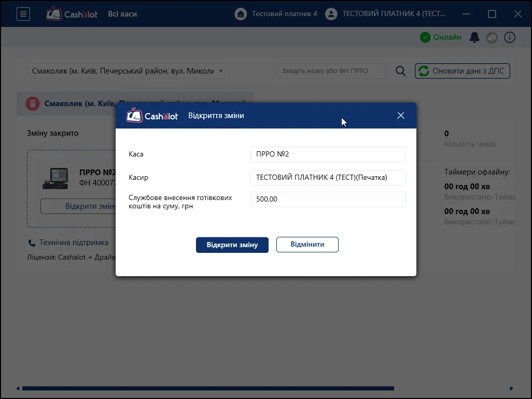Click the 'Відмінити' button
This screenshot has height=399, width=532.
[307, 245]
